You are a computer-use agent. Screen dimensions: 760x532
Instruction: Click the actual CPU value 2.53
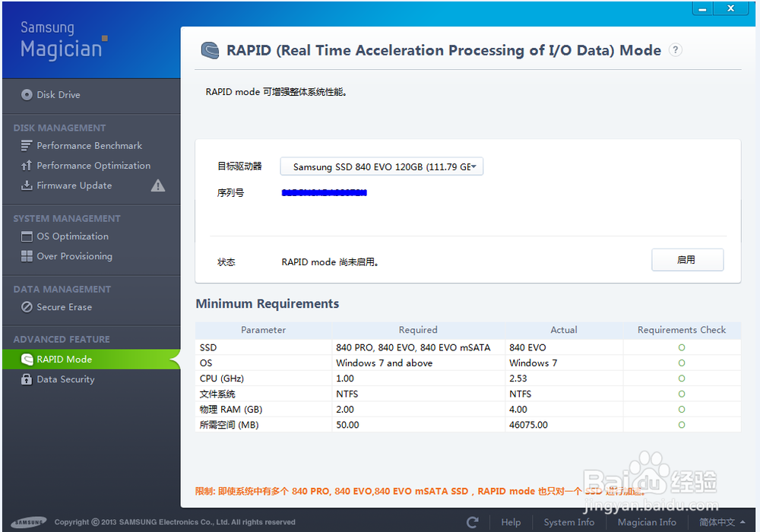click(518, 379)
